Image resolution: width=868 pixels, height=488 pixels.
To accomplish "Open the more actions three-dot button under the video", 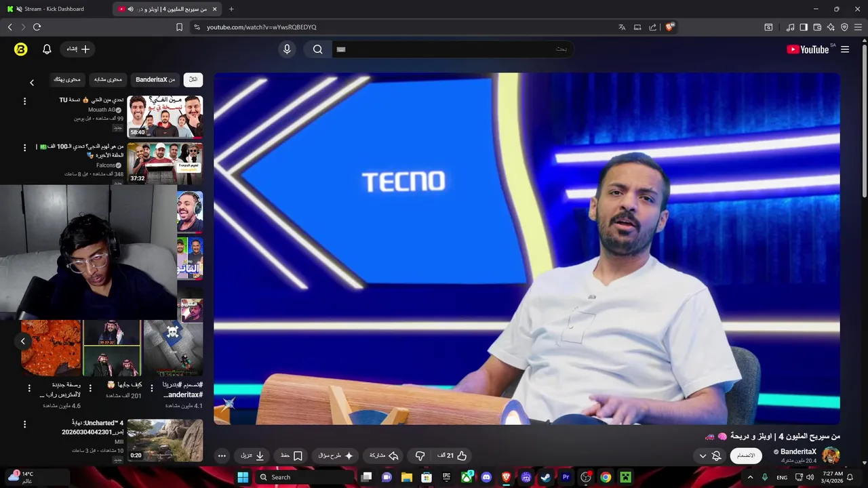I will [222, 455].
